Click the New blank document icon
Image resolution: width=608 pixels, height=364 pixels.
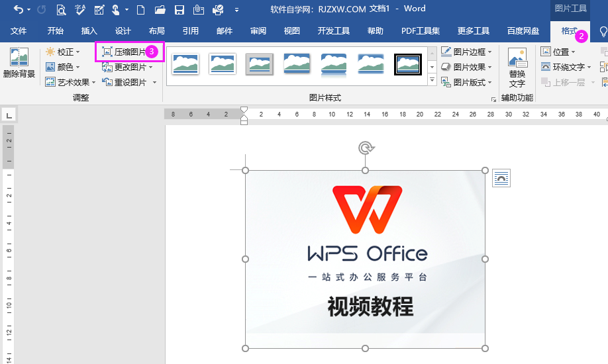(x=141, y=10)
